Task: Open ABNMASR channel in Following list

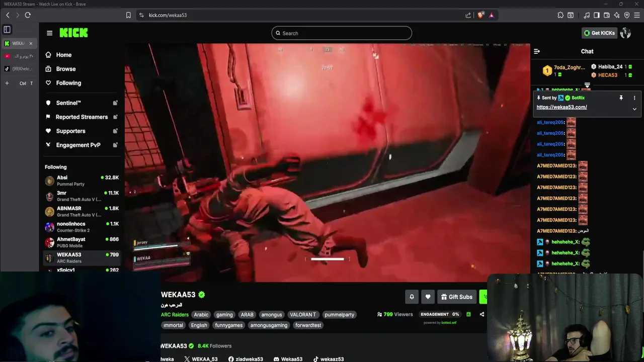Action: [x=82, y=212]
